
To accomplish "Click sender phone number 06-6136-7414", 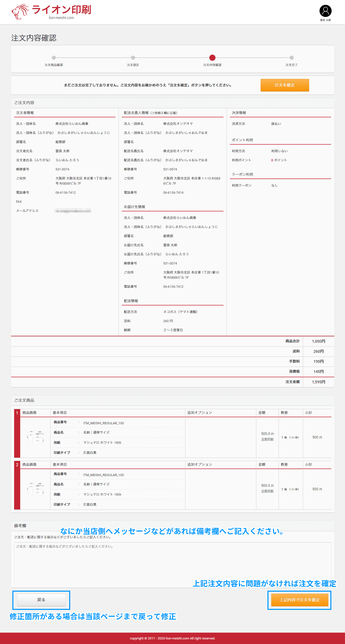I will [173, 192].
